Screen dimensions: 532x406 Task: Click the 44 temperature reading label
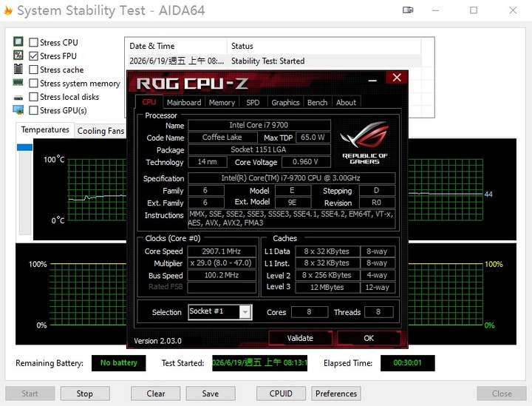[488, 194]
